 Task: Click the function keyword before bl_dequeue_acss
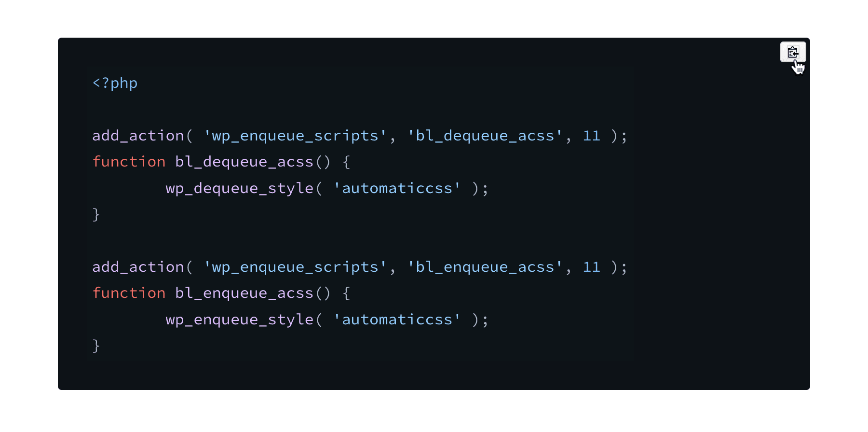pos(129,162)
